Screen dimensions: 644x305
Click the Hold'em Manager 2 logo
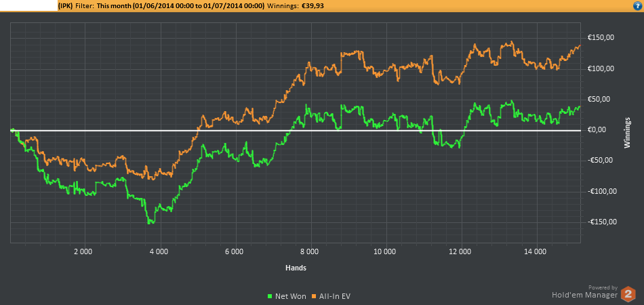(628, 294)
